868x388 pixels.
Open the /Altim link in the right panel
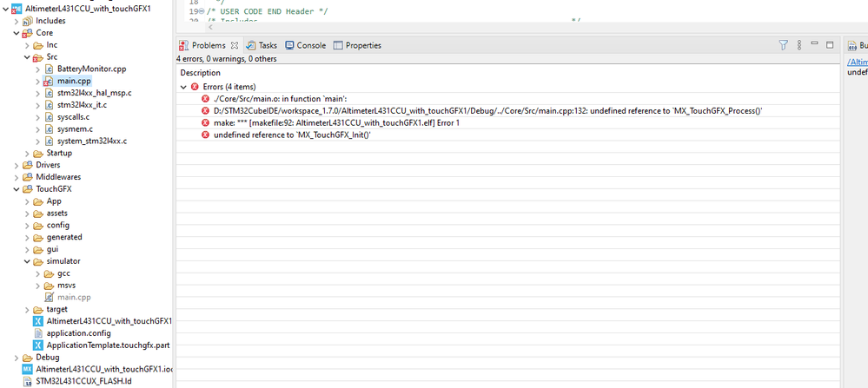click(858, 62)
